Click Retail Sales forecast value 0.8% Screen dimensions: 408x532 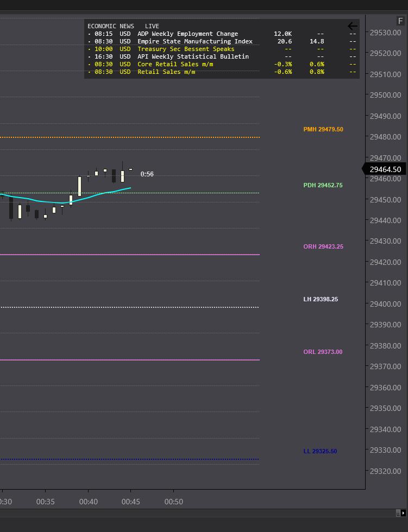tap(317, 72)
